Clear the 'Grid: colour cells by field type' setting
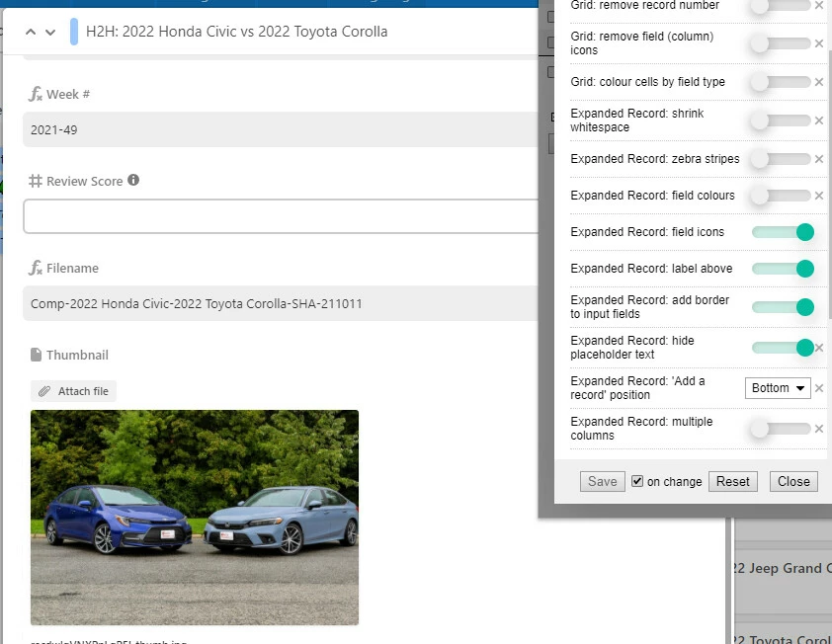This screenshot has width=832, height=644. 819,82
